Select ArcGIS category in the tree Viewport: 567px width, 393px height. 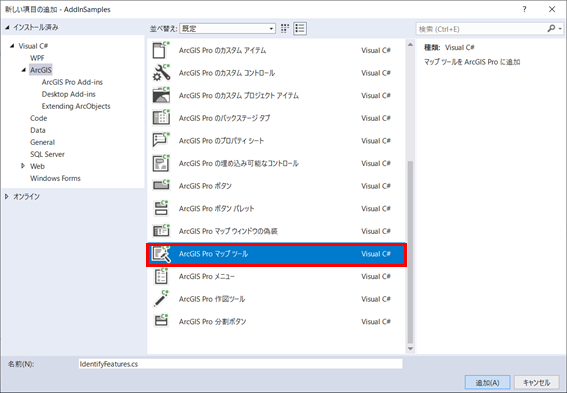click(40, 70)
